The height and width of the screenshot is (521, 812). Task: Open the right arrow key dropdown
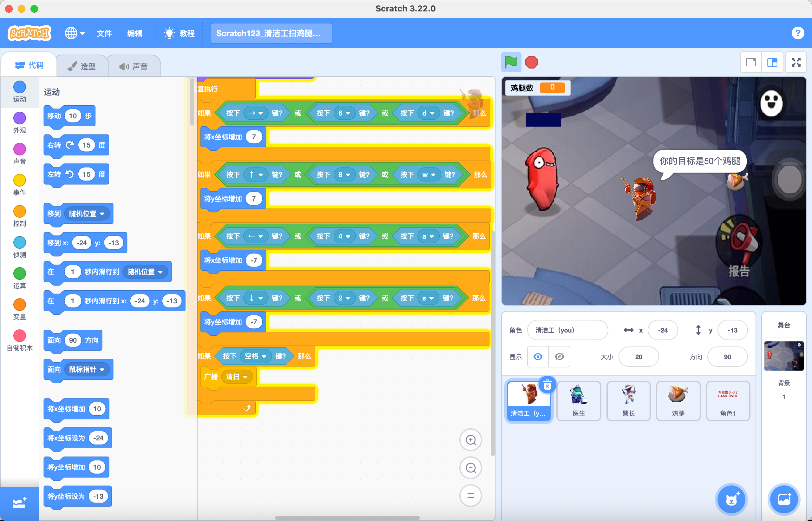pyautogui.click(x=256, y=113)
